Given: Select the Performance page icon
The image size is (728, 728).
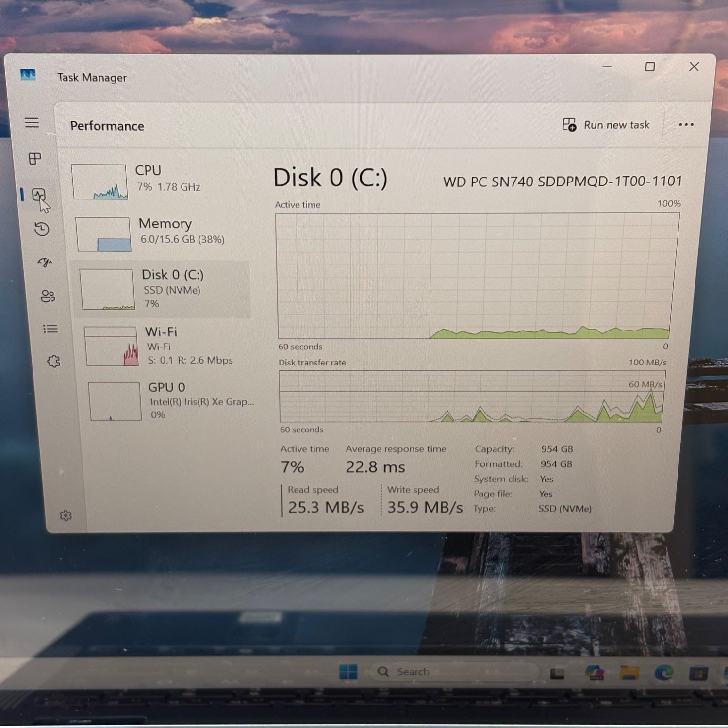Looking at the screenshot, I should [38, 195].
